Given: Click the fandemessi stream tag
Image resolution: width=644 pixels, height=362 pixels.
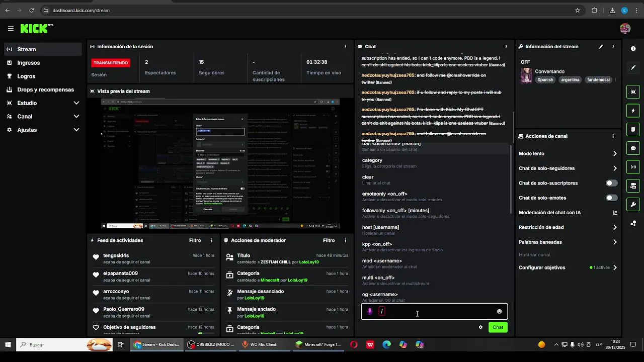Looking at the screenshot, I should coord(598,80).
